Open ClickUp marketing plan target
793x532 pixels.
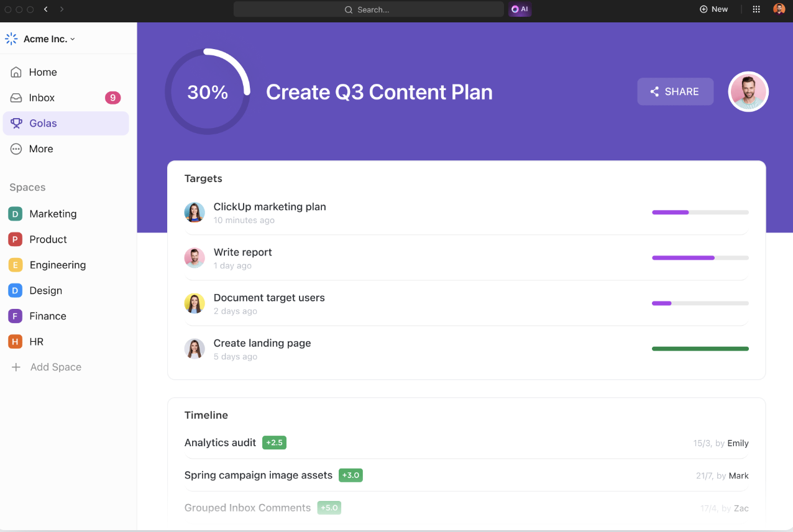tap(270, 207)
